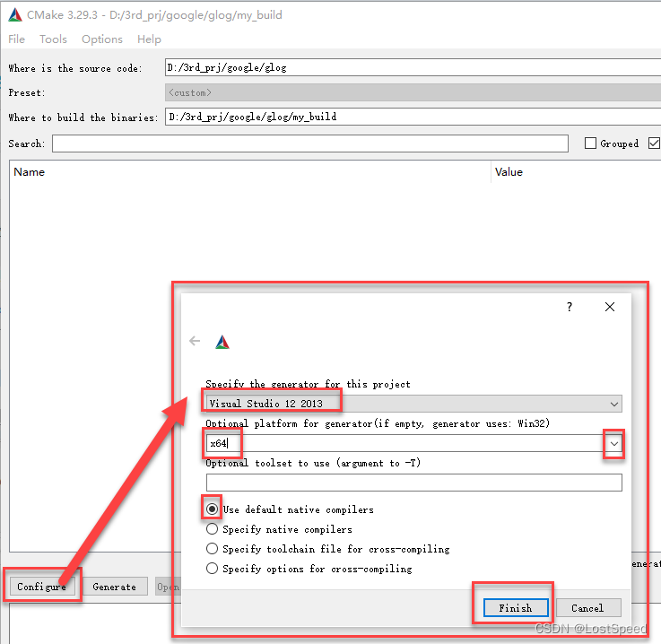Click the source code path field

413,67
